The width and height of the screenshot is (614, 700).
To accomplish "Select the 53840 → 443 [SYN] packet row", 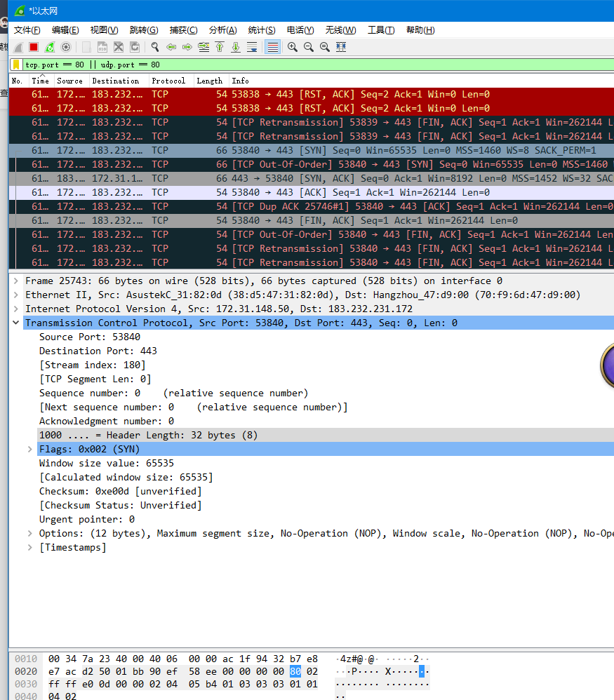I will [312, 150].
